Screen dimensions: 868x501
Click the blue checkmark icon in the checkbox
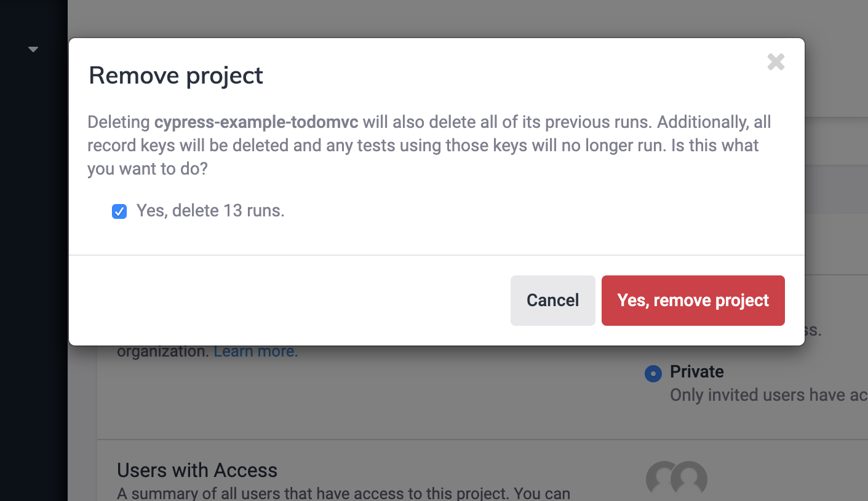coord(119,211)
